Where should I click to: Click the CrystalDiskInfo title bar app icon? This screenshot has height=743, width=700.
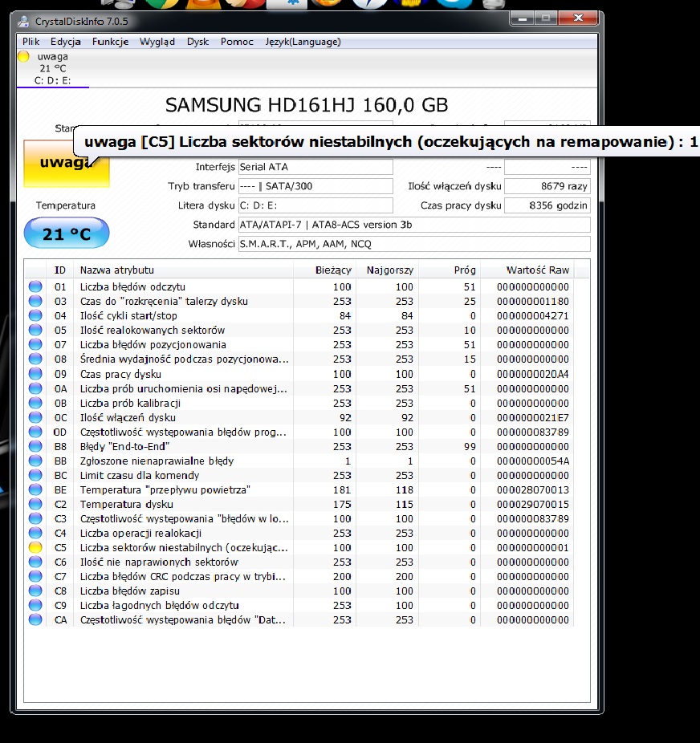[23, 22]
